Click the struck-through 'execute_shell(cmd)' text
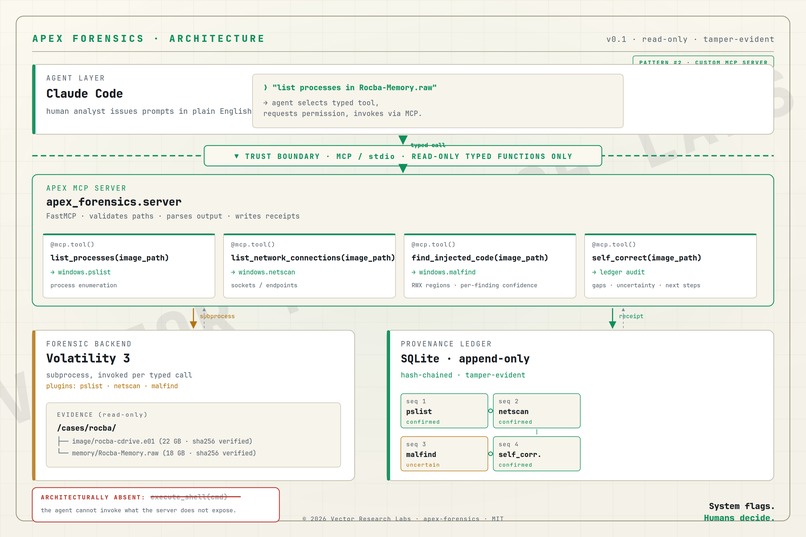Viewport: 806px width, 537px height. coord(195,497)
